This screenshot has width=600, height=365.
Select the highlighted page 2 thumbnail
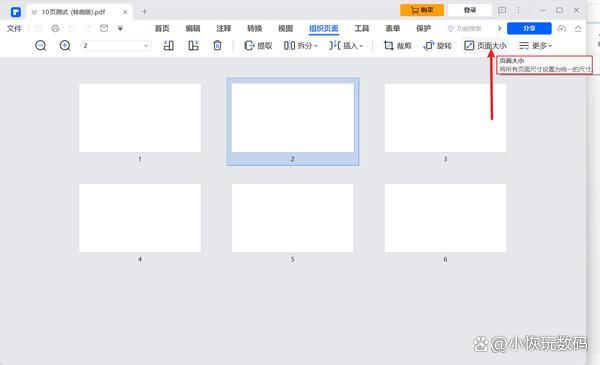point(293,118)
